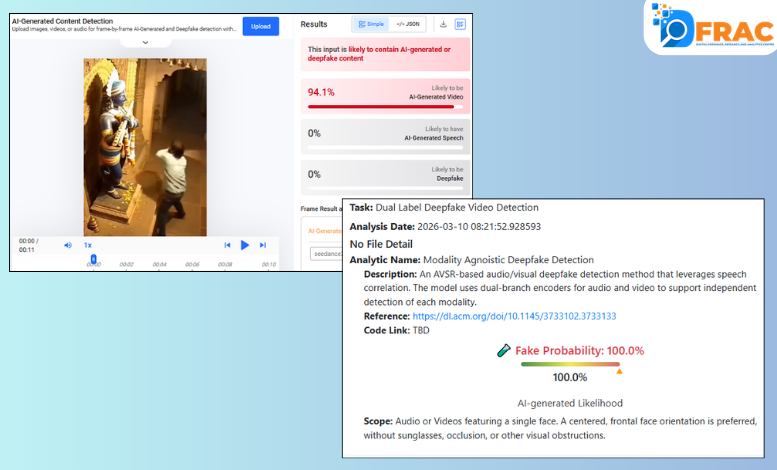Select the 0% Deepfake result card

pos(384,175)
